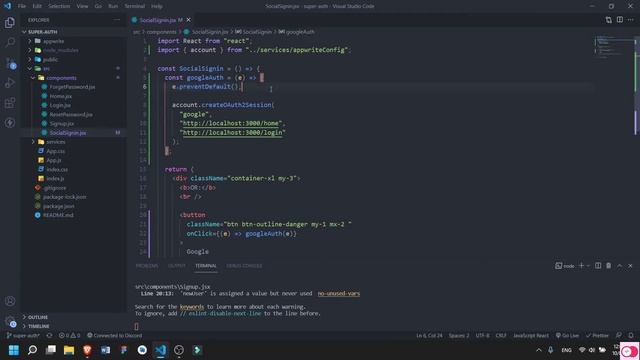Image resolution: width=640 pixels, height=360 pixels.
Task: Open the Explorer view in activity bar
Action: point(10,22)
